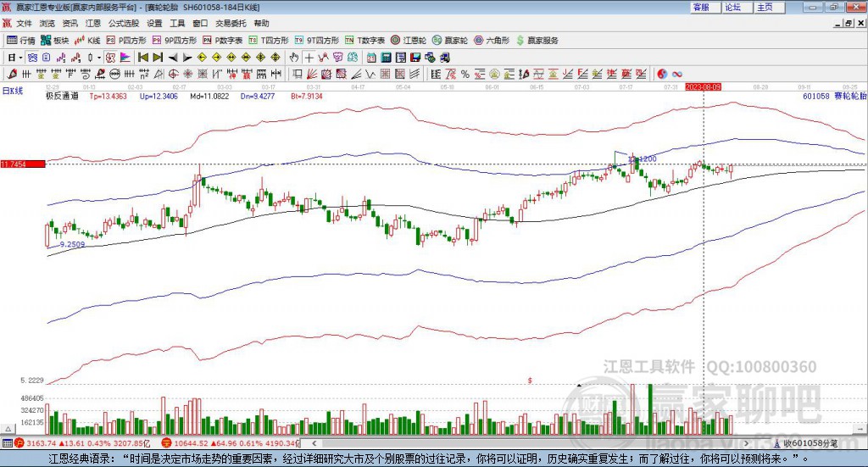
Task: Expand the candlestick style dropdown arrow
Action: pyautogui.click(x=99, y=58)
